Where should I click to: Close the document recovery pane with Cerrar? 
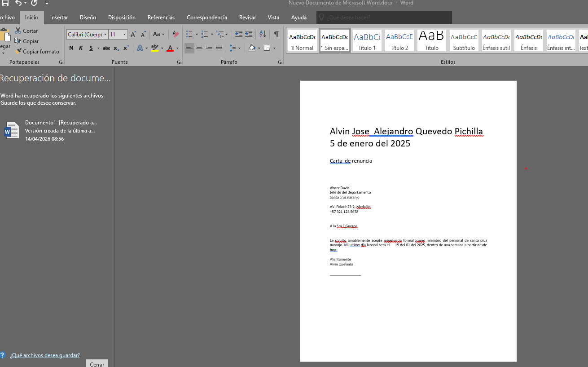[97, 364]
